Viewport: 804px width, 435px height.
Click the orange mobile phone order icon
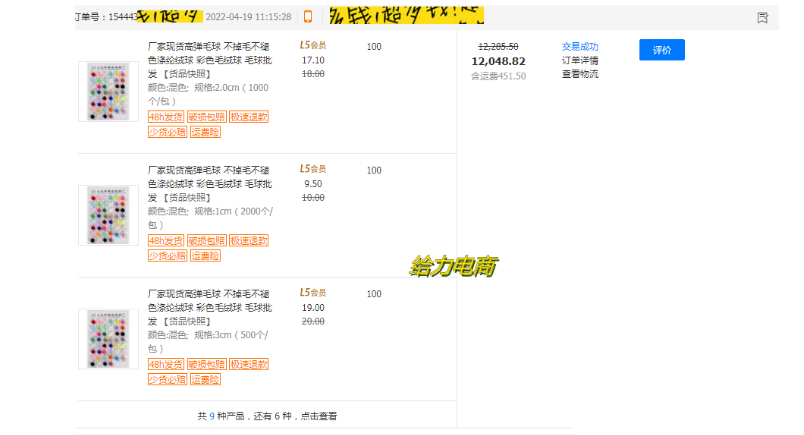coord(308,17)
